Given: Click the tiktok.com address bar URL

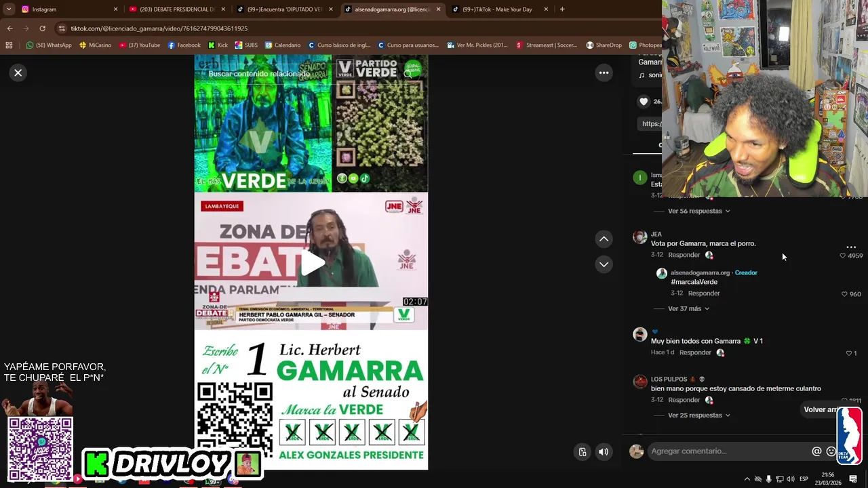Looking at the screenshot, I should (159, 28).
